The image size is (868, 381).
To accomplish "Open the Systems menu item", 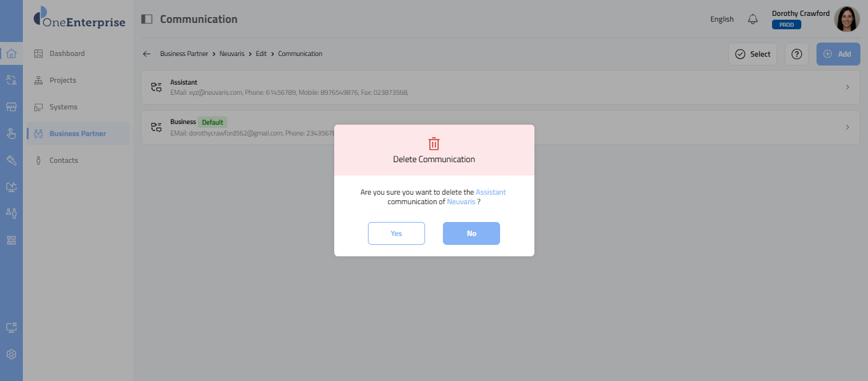I will 63,107.
